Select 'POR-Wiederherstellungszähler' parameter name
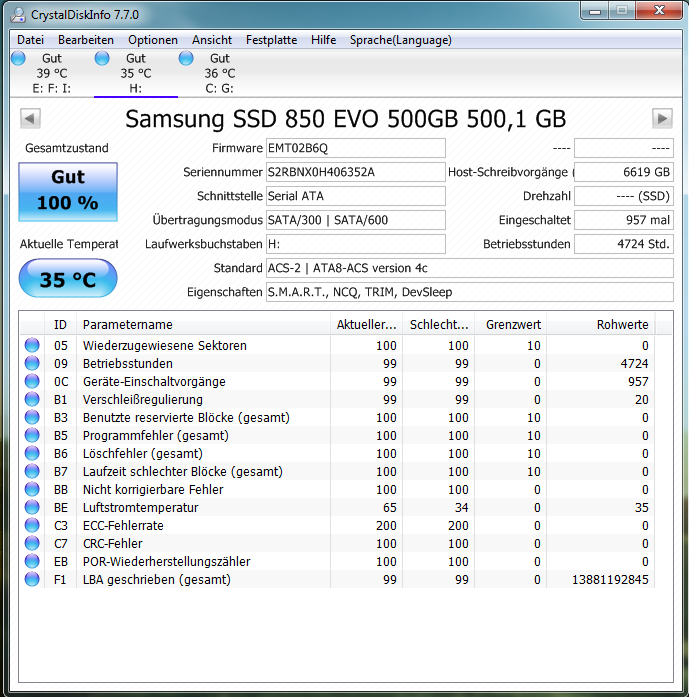The image size is (689, 697). pyautogui.click(x=167, y=561)
